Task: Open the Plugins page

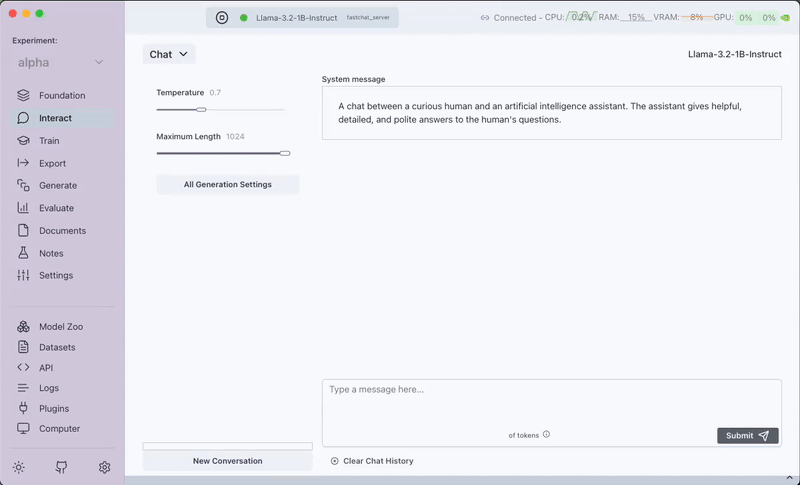Action: tap(54, 408)
